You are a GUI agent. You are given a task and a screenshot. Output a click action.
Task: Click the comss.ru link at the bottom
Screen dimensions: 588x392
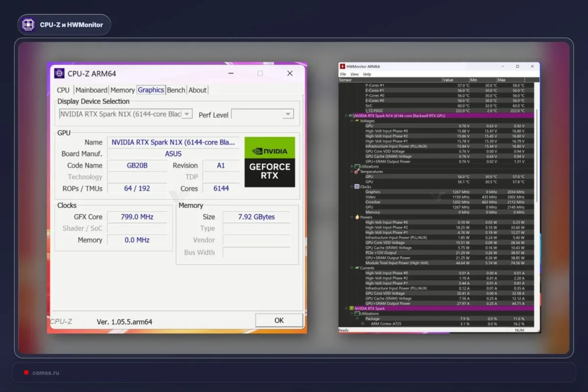(x=46, y=373)
